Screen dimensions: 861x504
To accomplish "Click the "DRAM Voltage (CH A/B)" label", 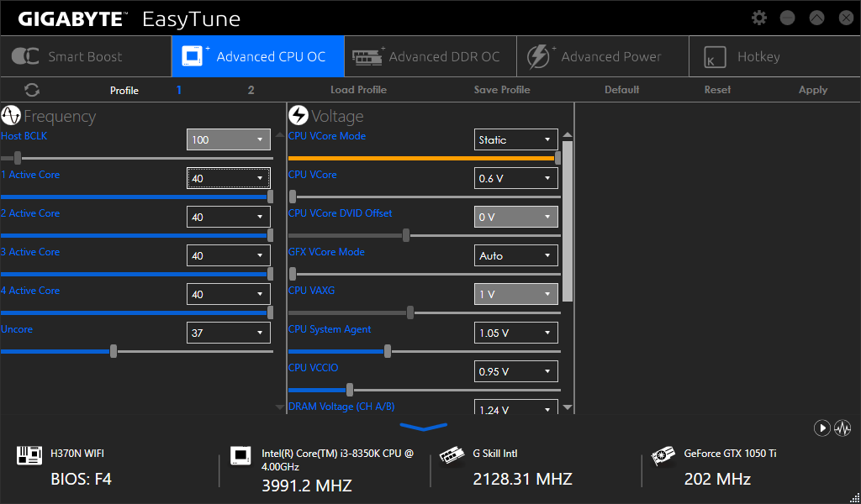I will 341,407.
